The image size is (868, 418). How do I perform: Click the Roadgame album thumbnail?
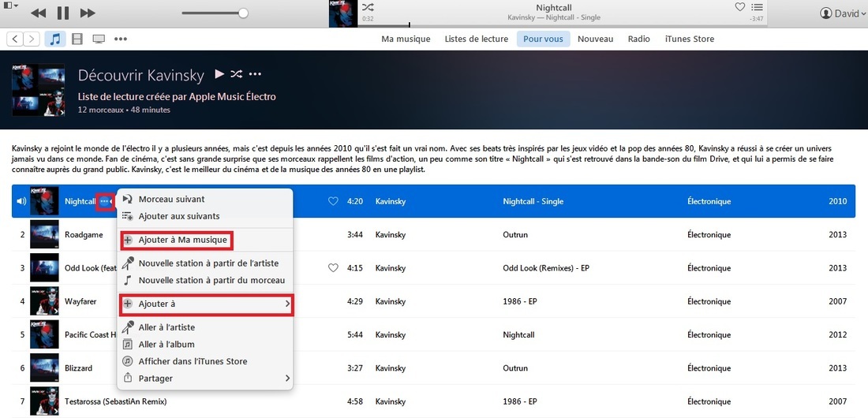(44, 235)
